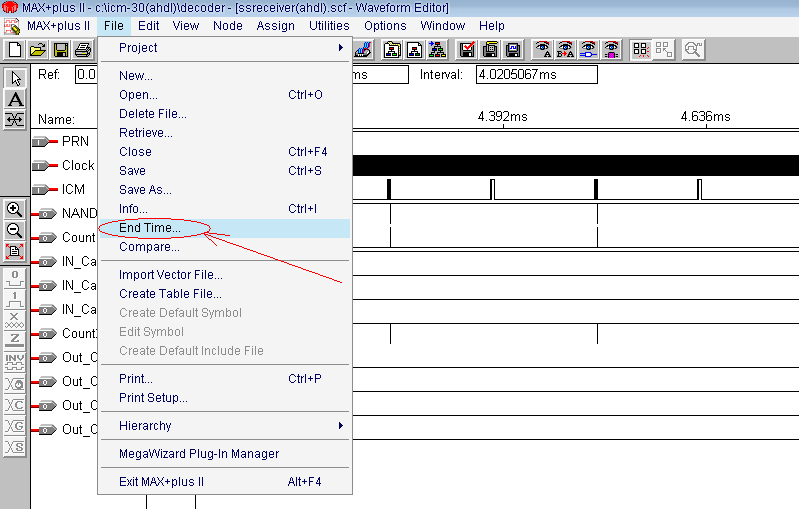Screen dimensions: 799x509
Task: Select the text A tool
Action: coord(15,99)
